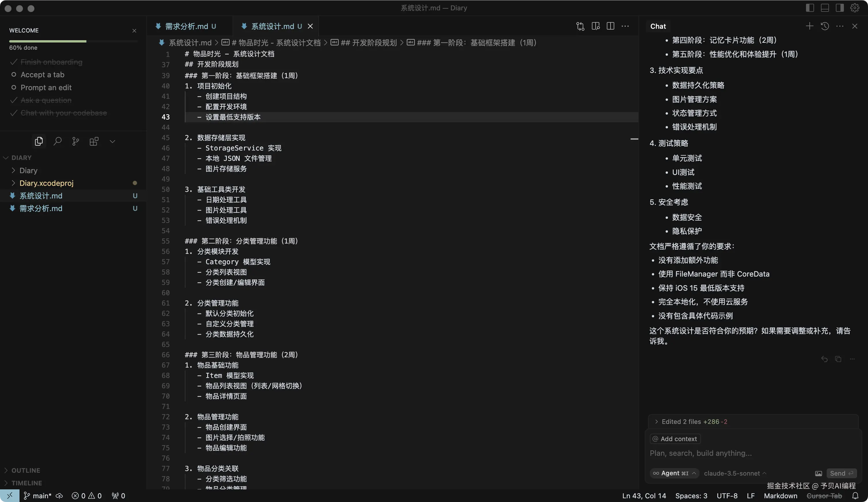Screen dimensions: 868x502
Task: Click the Explorer files icon
Action: pos(39,141)
